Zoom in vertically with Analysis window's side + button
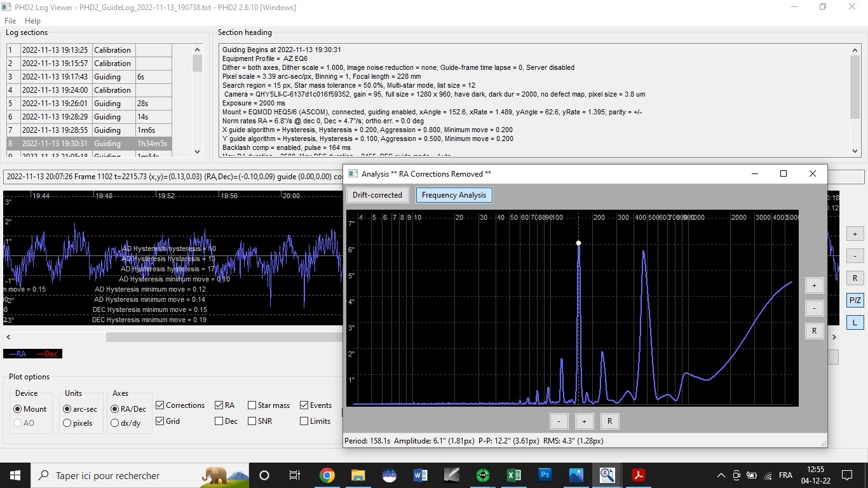 point(814,285)
